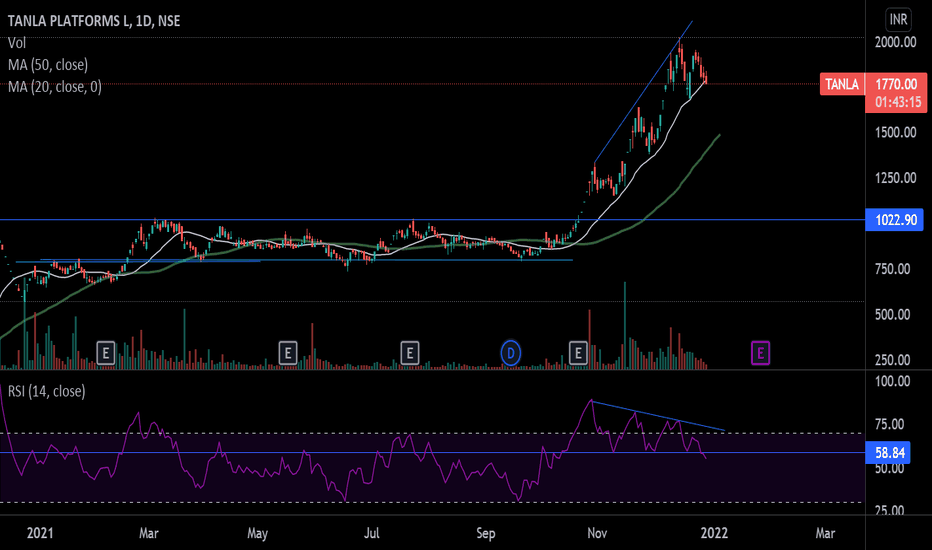Click the E earnings marker near mid-May
Screen dimensions: 932x550
pyautogui.click(x=288, y=353)
